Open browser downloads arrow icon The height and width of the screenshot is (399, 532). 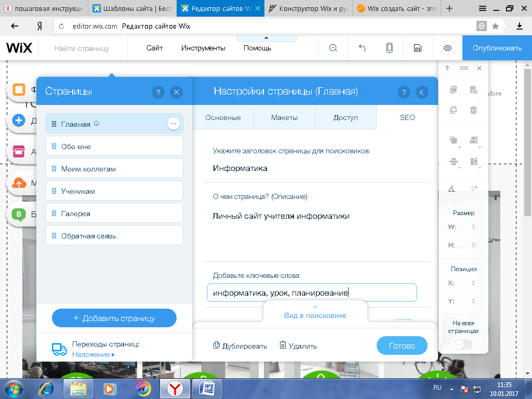tap(520, 26)
